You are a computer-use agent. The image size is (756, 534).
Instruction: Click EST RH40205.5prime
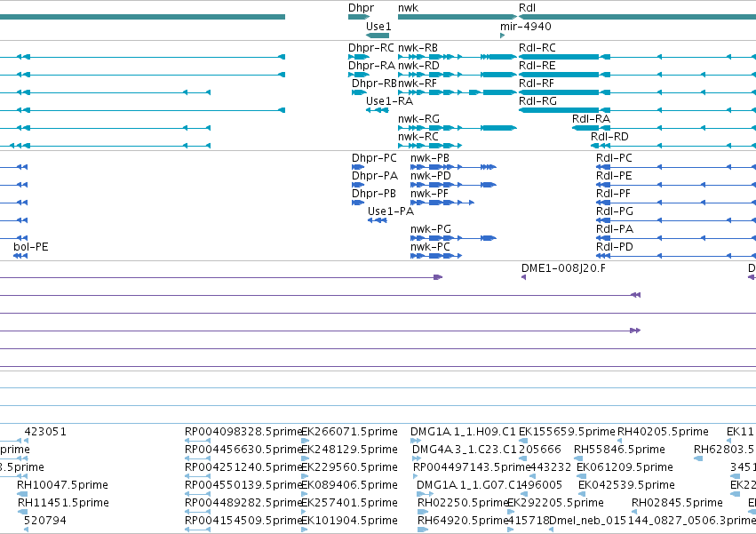(x=663, y=432)
